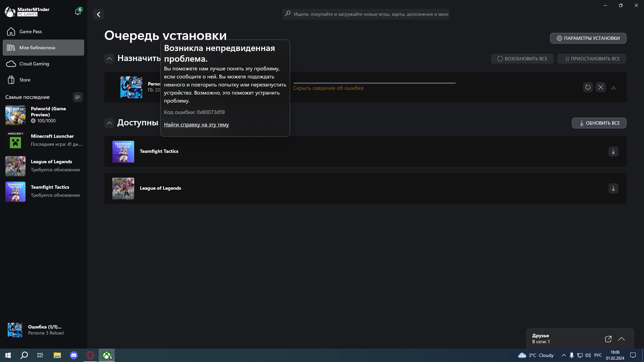Viewport: 644px width, 362px height.
Task: Open the Opera browser from the taskbar
Action: point(90,355)
